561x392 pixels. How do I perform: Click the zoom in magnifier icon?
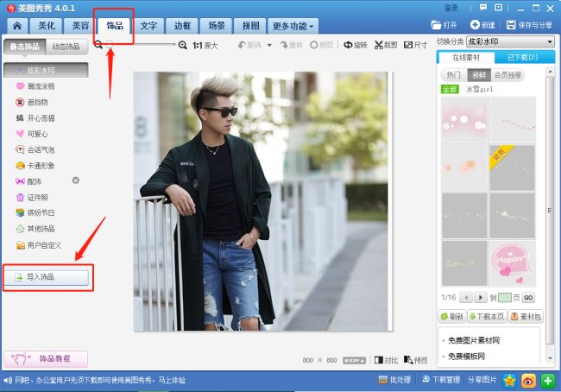[x=183, y=45]
